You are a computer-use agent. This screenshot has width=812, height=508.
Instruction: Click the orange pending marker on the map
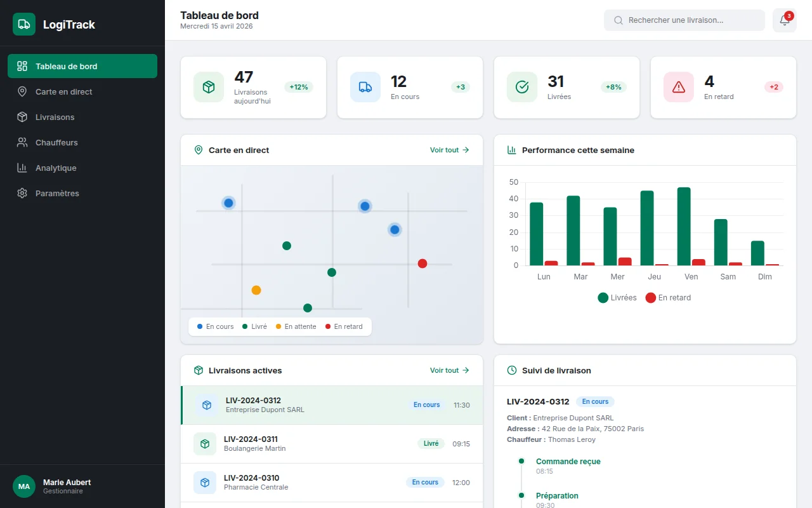pyautogui.click(x=256, y=290)
